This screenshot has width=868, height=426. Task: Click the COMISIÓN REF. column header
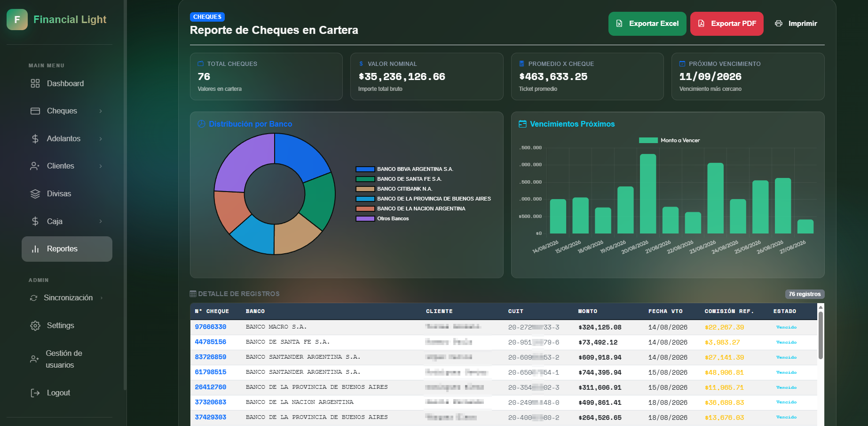729,312
